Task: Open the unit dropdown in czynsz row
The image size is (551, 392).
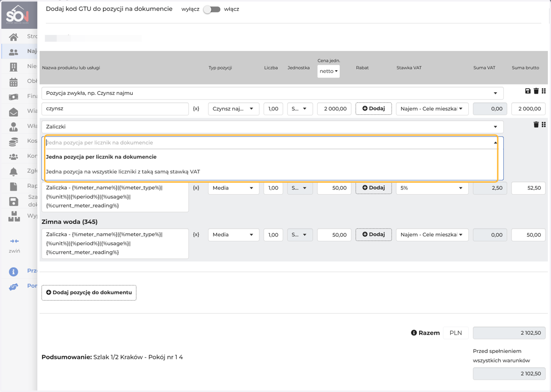Action: click(300, 109)
